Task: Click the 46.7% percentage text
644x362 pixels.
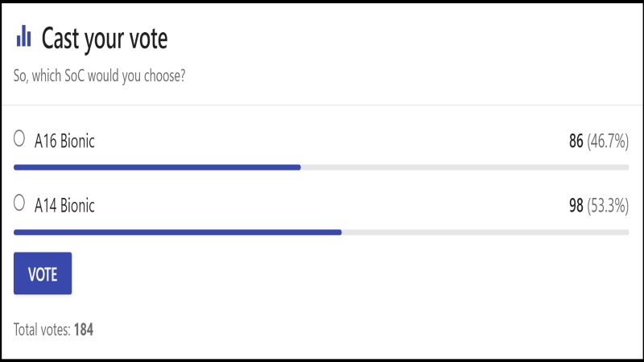Action: [x=608, y=142]
